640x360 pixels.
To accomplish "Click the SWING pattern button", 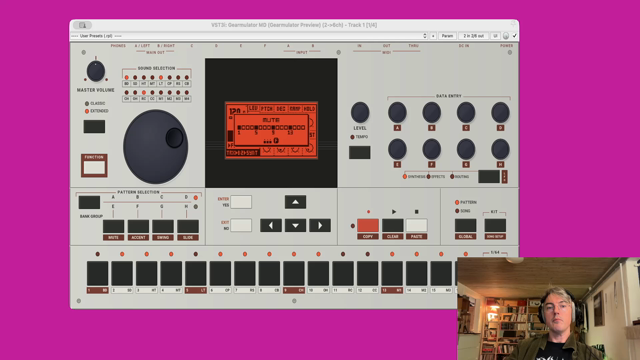I will point(163,227).
